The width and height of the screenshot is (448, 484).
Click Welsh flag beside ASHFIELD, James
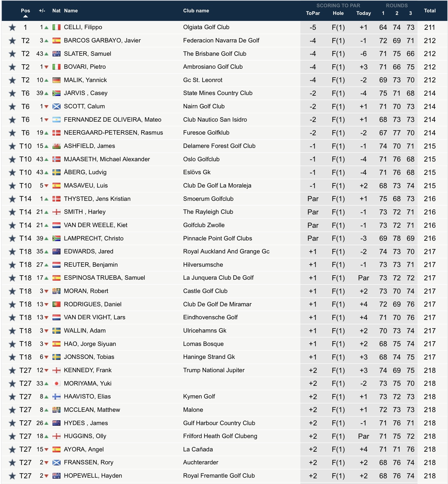pyautogui.click(x=56, y=146)
